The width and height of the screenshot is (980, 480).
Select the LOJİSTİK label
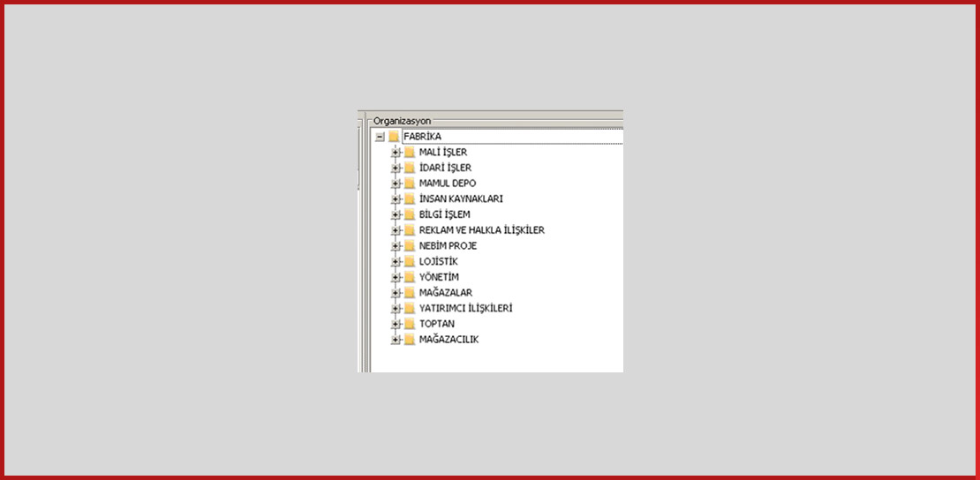(x=439, y=261)
